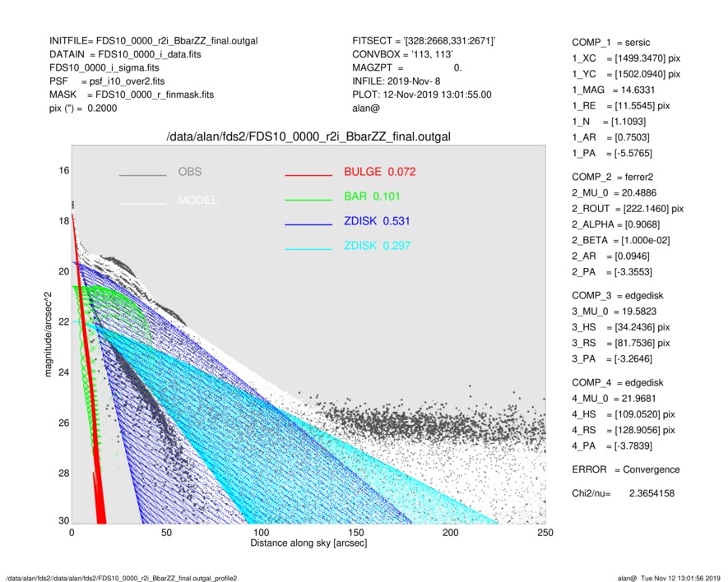Select the 2_MU_0 = 20.4886 line
728x582 pixels.
[614, 193]
